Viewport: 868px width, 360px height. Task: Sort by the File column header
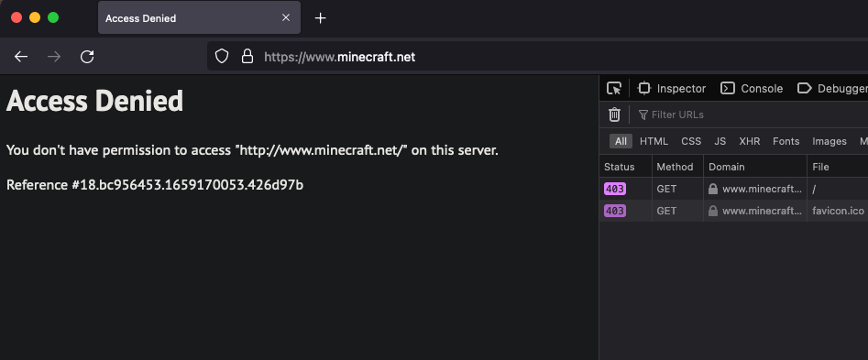[837, 167]
